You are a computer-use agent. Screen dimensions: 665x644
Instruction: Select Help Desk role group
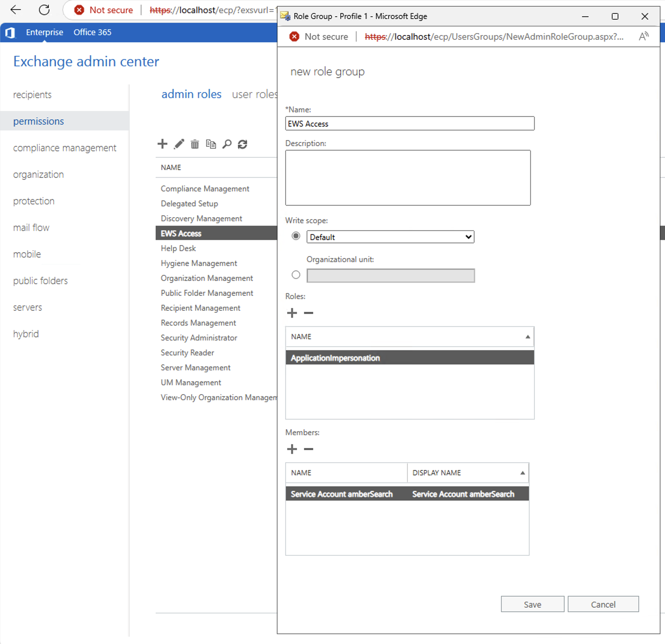coord(178,248)
